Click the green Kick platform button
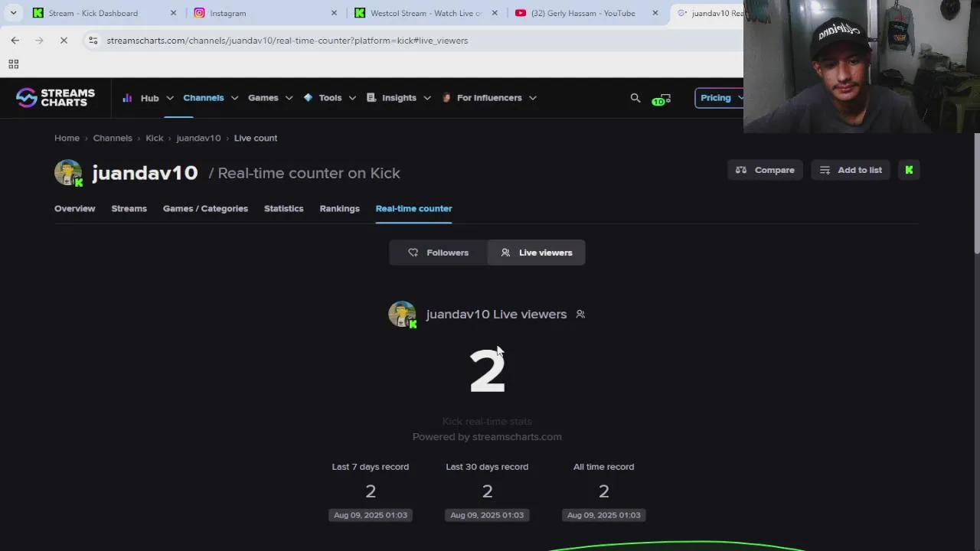This screenshot has width=980, height=551. (x=909, y=170)
